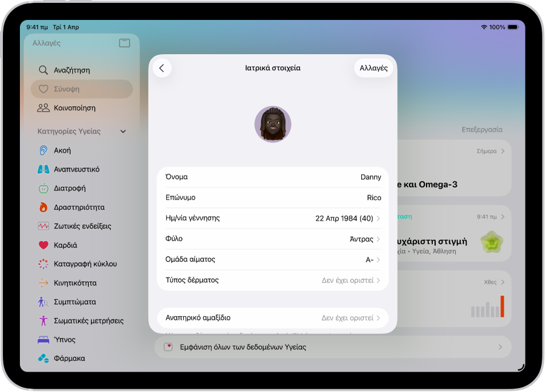Tap the faded Αλλαγές text in sidebar header
The image size is (546, 392).
point(46,43)
